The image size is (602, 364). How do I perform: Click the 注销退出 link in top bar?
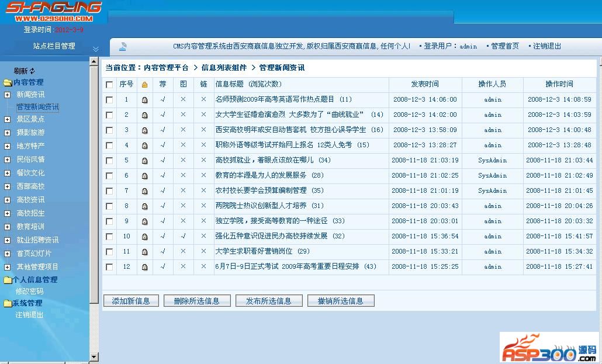click(547, 46)
